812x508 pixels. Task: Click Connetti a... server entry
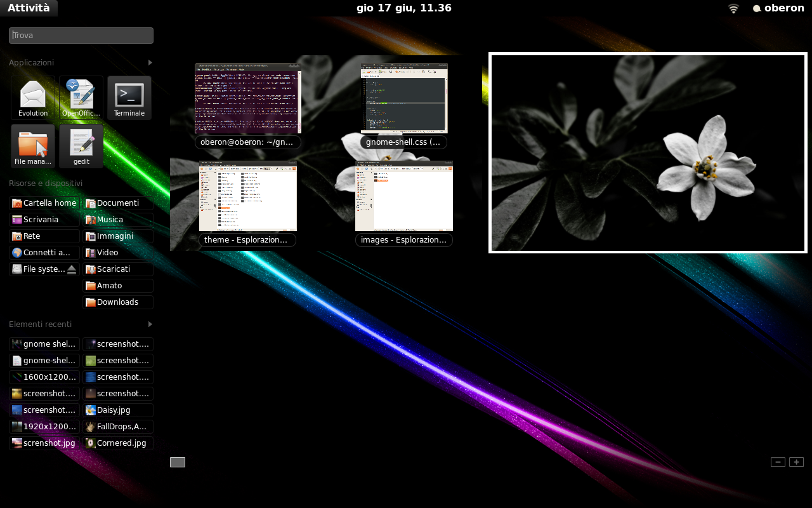pos(44,253)
